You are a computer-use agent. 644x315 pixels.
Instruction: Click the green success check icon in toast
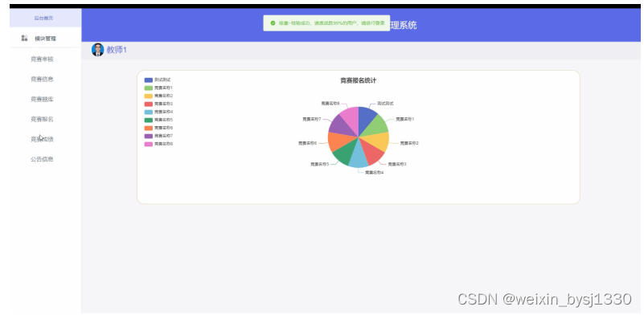click(x=273, y=23)
